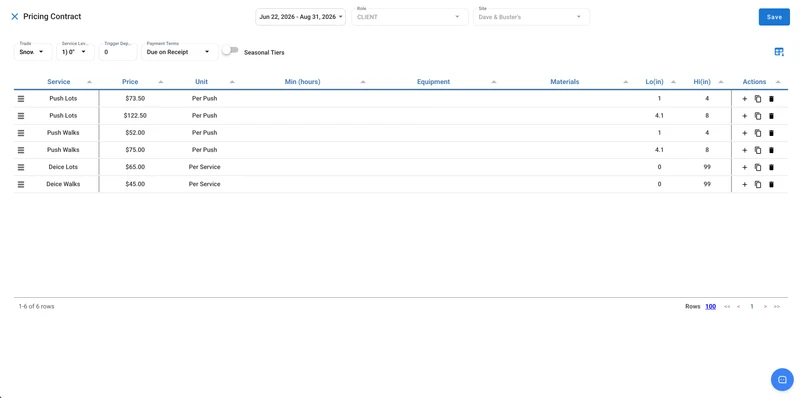
Task: Delete the Deice Lots row
Action: point(771,167)
